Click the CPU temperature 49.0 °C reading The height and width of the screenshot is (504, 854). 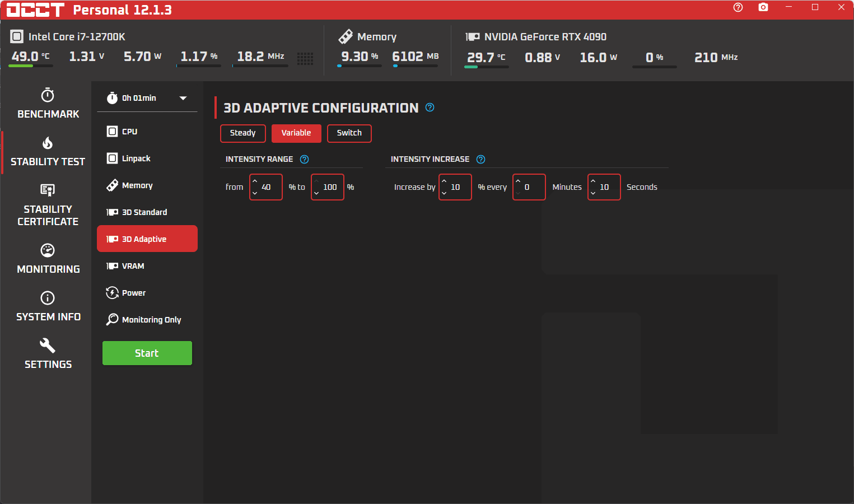point(31,57)
